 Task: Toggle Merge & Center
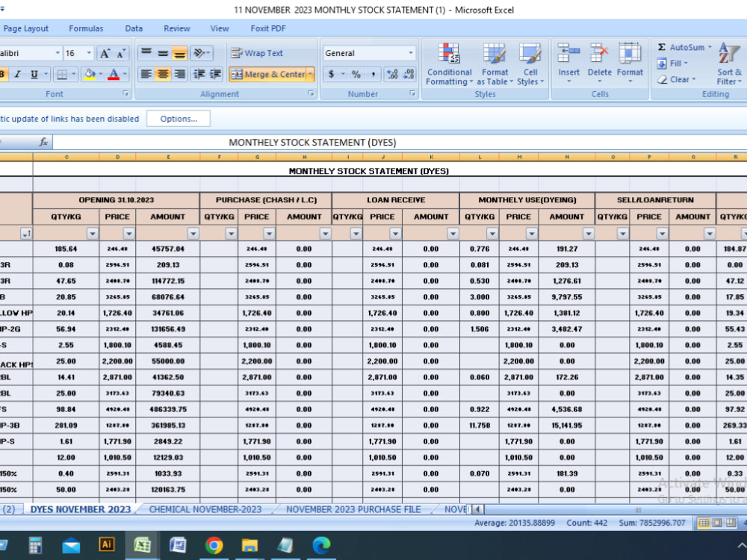(x=268, y=74)
